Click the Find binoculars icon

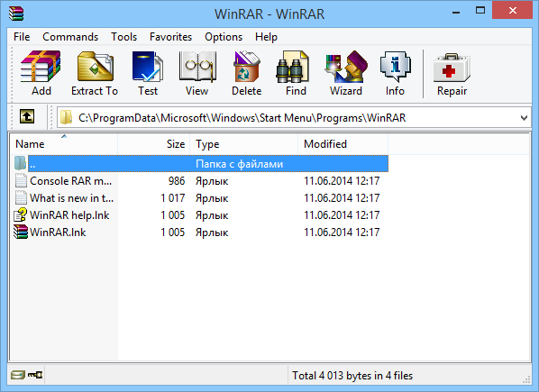[x=293, y=67]
